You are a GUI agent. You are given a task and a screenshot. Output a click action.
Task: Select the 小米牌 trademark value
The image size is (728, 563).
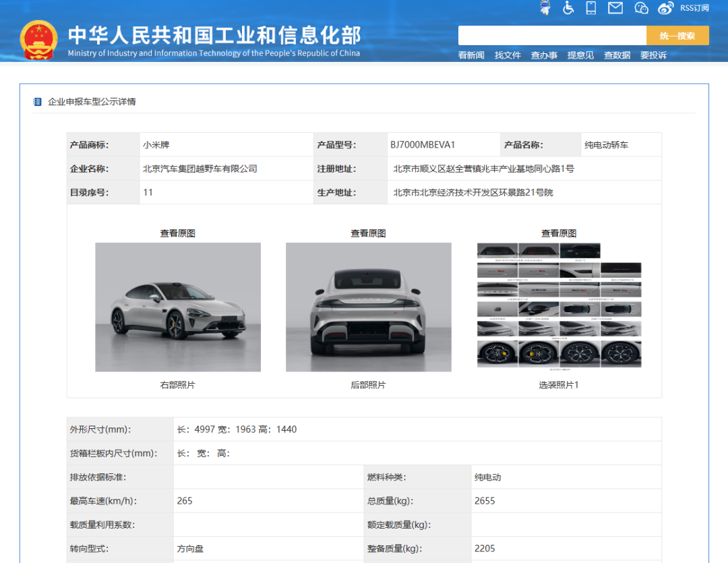coord(156,145)
